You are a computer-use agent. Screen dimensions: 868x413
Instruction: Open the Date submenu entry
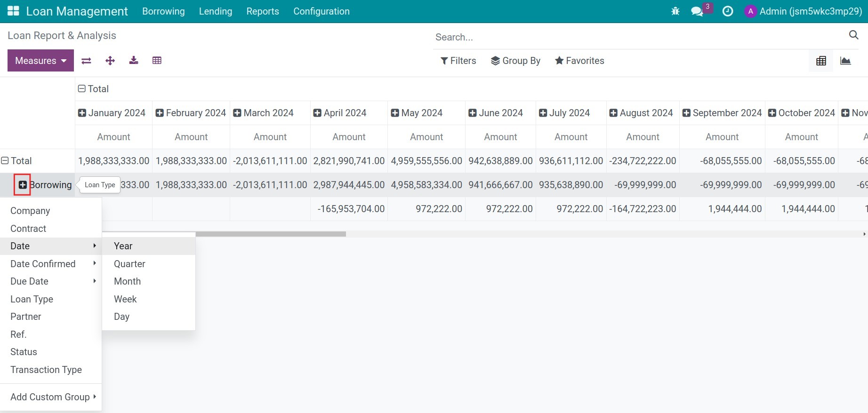pos(51,246)
